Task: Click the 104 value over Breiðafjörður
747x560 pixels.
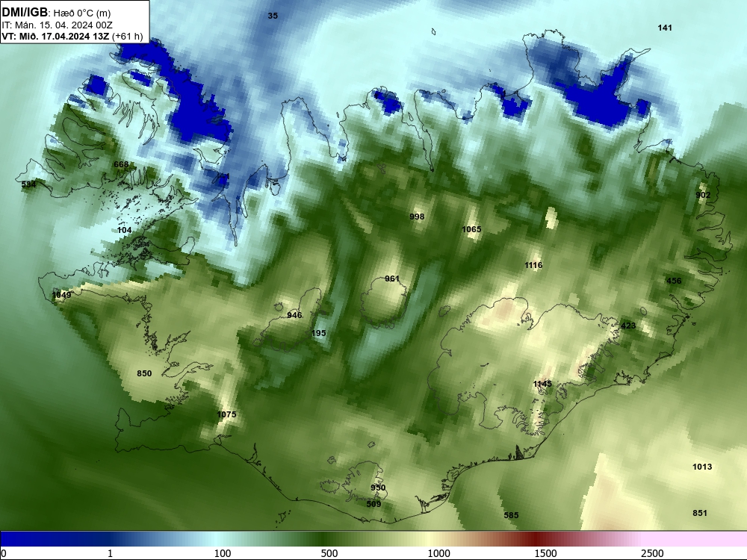Action: click(124, 230)
